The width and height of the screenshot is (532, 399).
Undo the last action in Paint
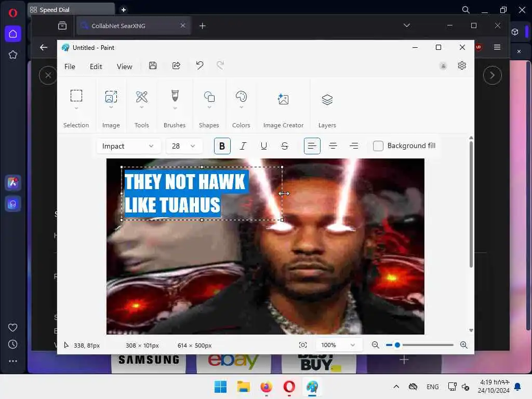pyautogui.click(x=199, y=65)
